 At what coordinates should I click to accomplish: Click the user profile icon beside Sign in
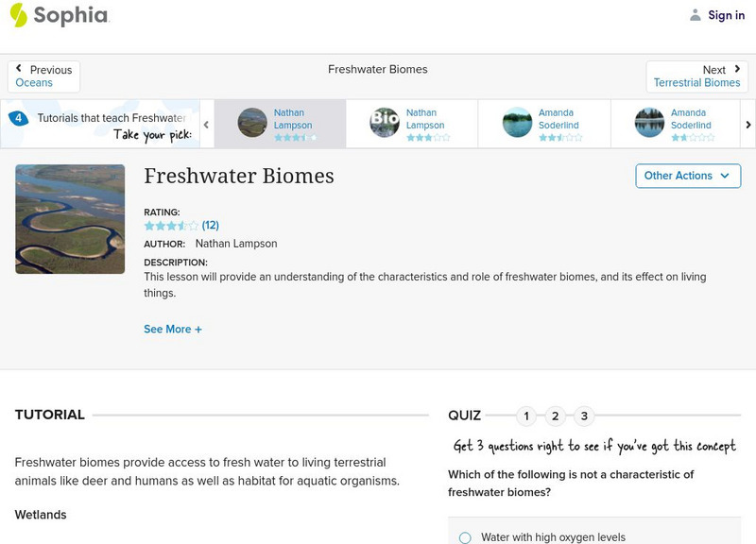(x=696, y=15)
